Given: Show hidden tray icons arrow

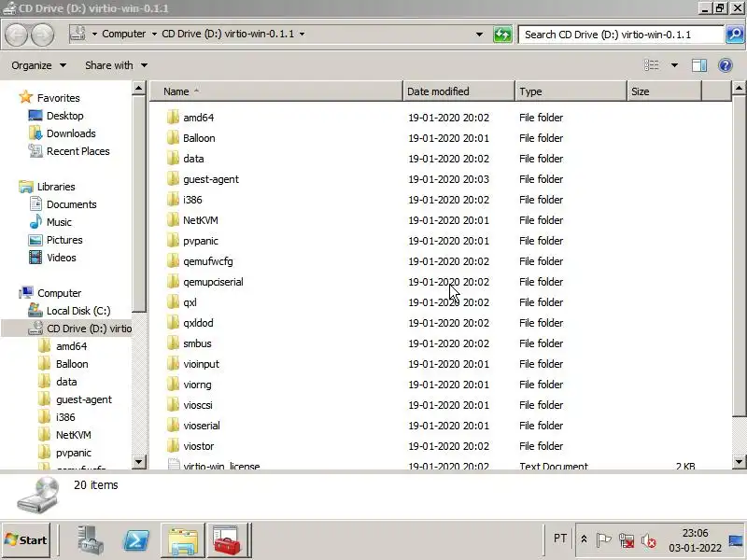Looking at the screenshot, I should pos(584,539).
